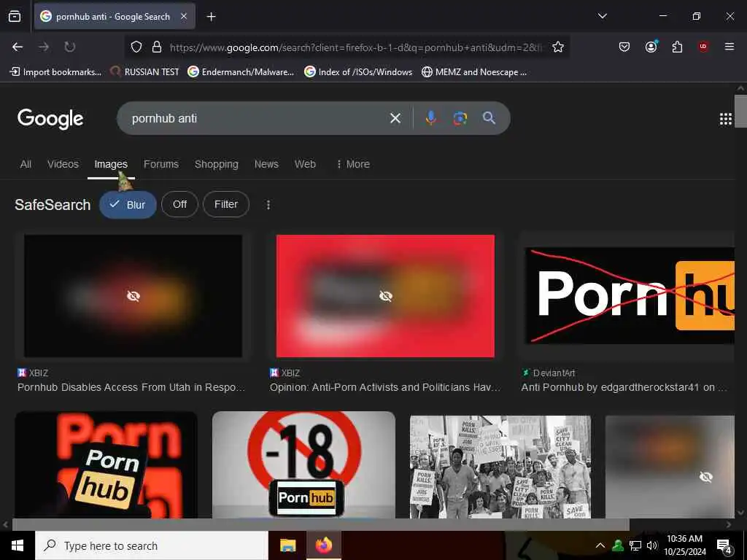Open 'Pornhub Disables Access From Utah' result
The width and height of the screenshot is (747, 560).
[x=131, y=387]
